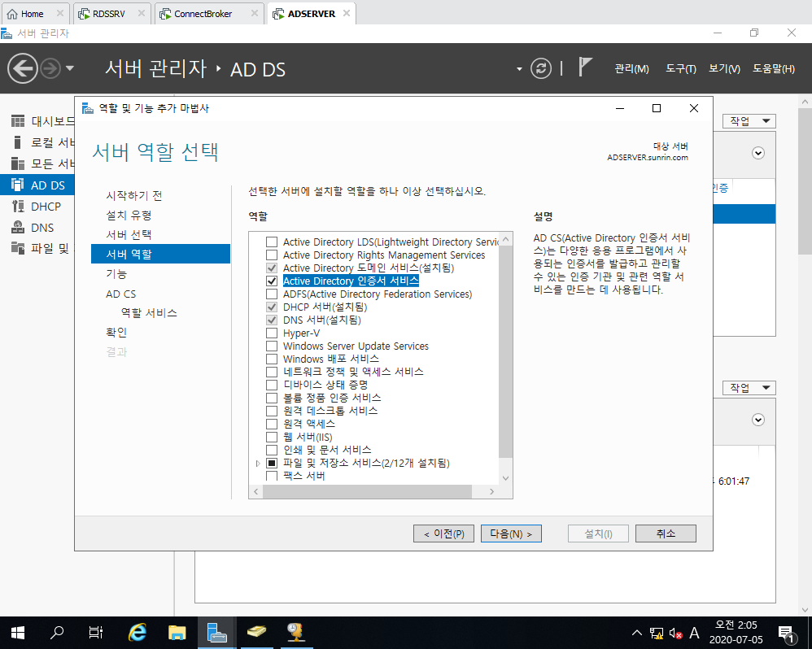
Task: Click the back navigation arrow in Server Manager
Action: tap(22, 68)
